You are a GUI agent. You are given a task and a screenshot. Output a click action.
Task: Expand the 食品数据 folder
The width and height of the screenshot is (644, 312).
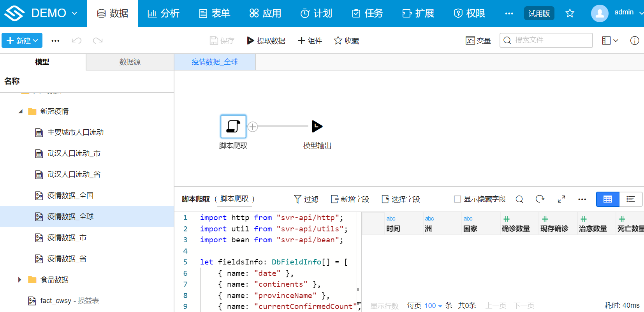pos(19,280)
